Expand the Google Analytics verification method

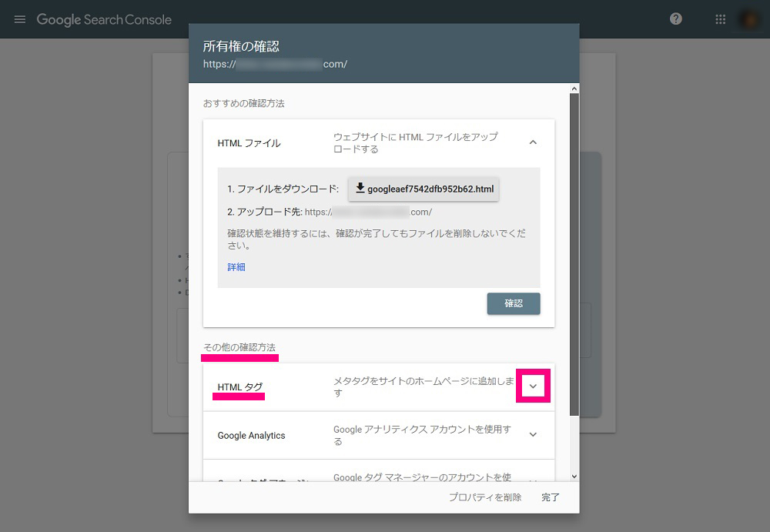(533, 435)
